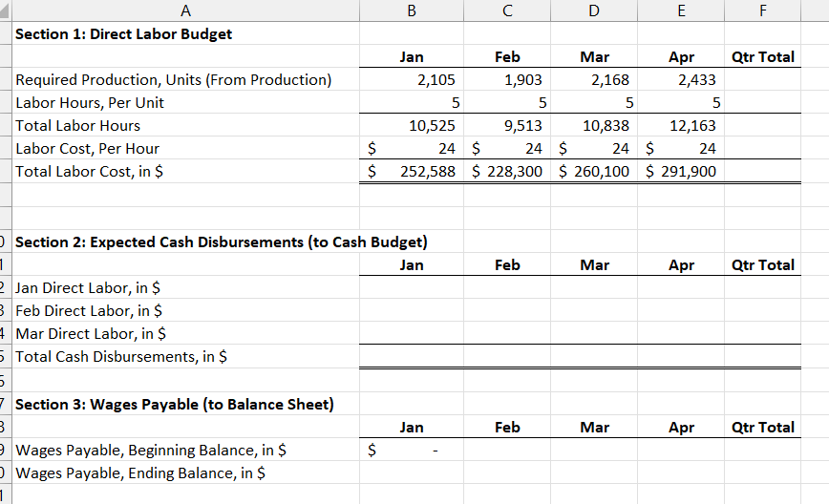829x504 pixels.
Task: Click empty Qtr Total cell for Total Labor Cost
Action: coord(762,171)
